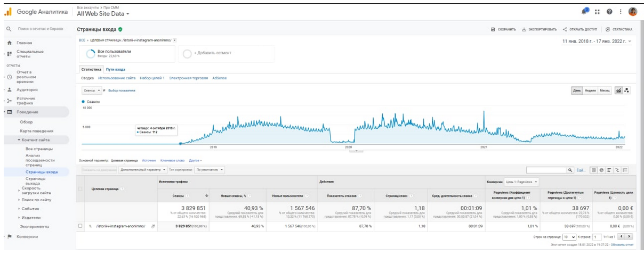The height and width of the screenshot is (255, 644).
Task: Click the + Добавить сегмент box
Action: pos(226,54)
